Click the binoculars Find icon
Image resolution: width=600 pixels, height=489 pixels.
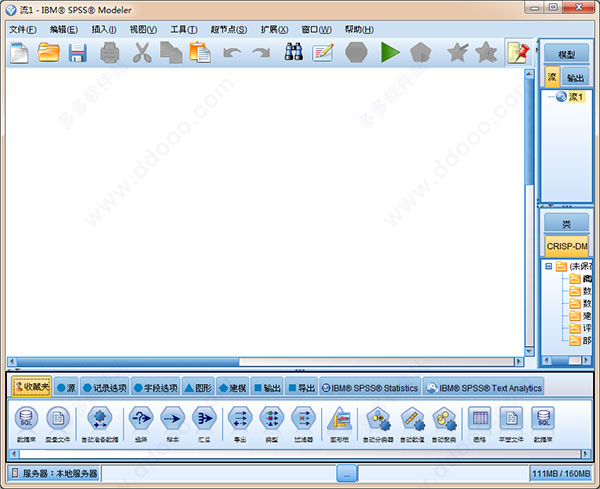tap(294, 52)
